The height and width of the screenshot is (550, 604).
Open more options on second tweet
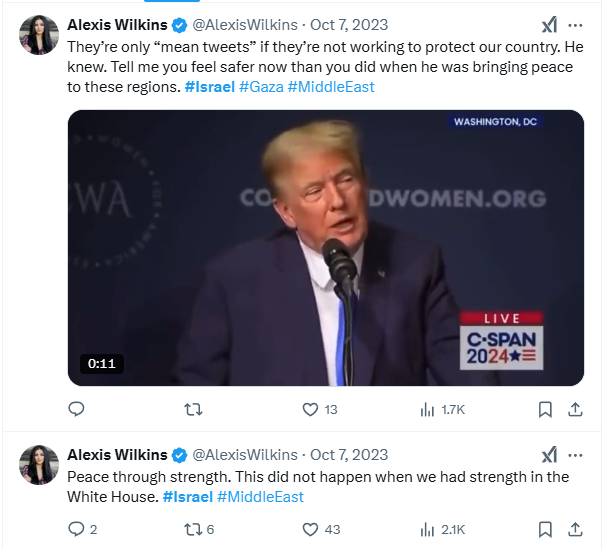[x=575, y=455]
